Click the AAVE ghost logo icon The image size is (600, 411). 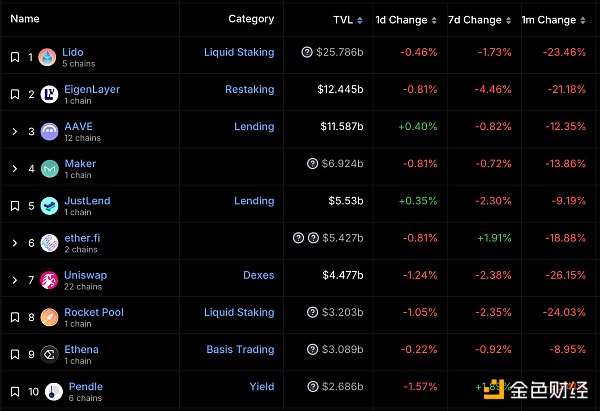(x=49, y=131)
